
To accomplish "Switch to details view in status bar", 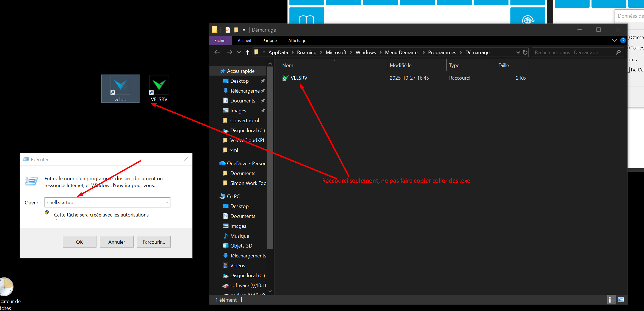I will 610,299.
